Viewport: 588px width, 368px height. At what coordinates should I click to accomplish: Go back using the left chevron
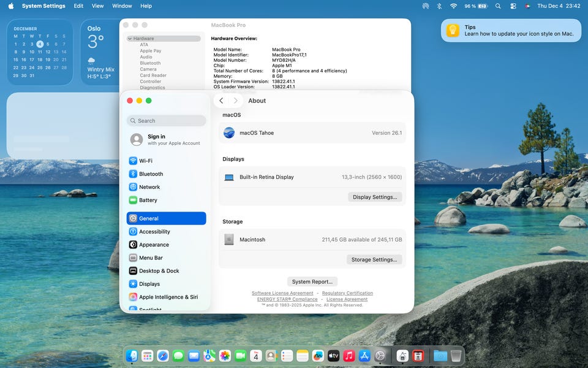(x=221, y=101)
